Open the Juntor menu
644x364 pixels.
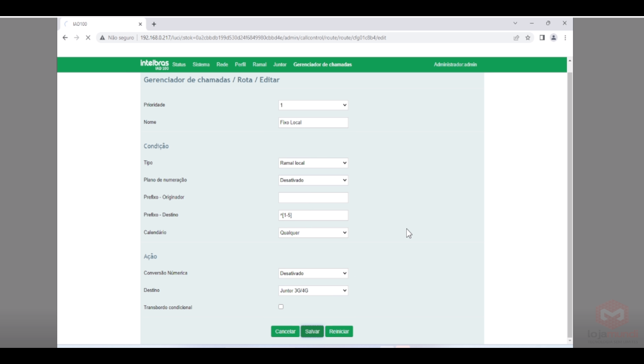point(280,64)
